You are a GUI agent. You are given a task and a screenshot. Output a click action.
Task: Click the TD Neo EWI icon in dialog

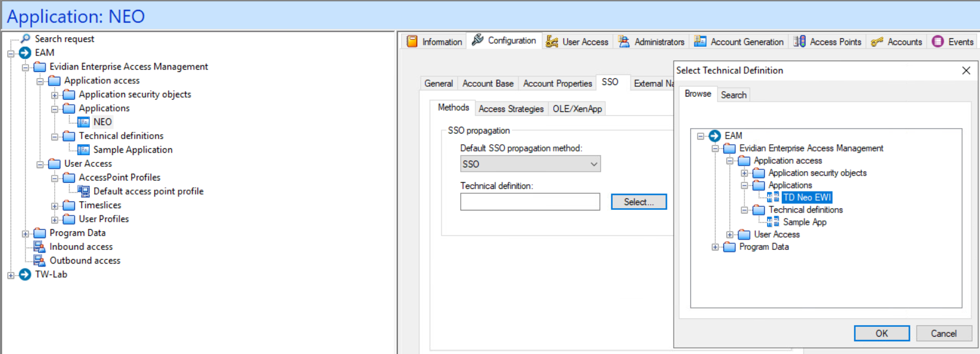click(x=773, y=198)
